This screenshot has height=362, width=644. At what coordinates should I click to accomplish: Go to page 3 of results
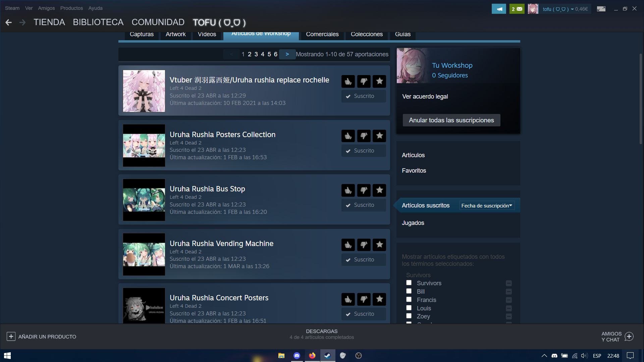click(256, 54)
